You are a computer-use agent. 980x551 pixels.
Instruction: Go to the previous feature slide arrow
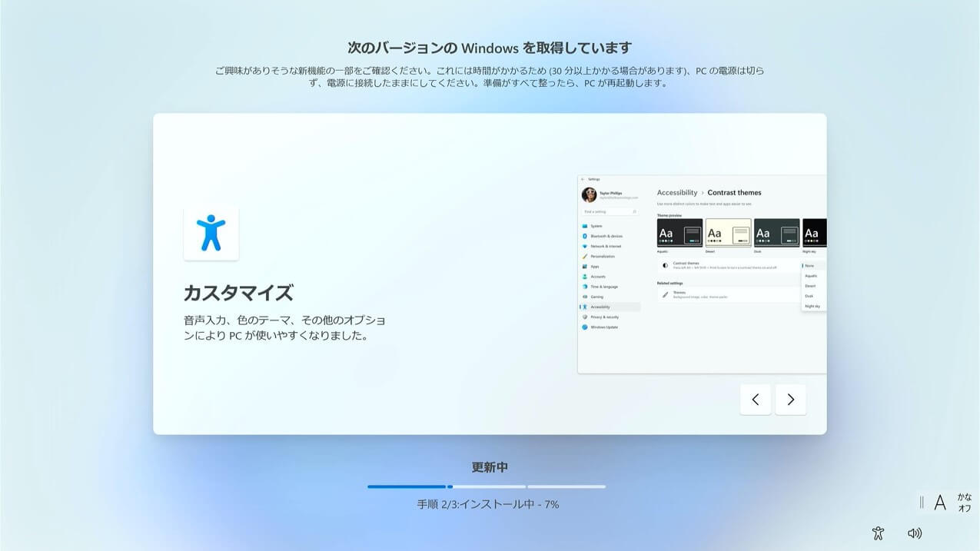click(756, 400)
